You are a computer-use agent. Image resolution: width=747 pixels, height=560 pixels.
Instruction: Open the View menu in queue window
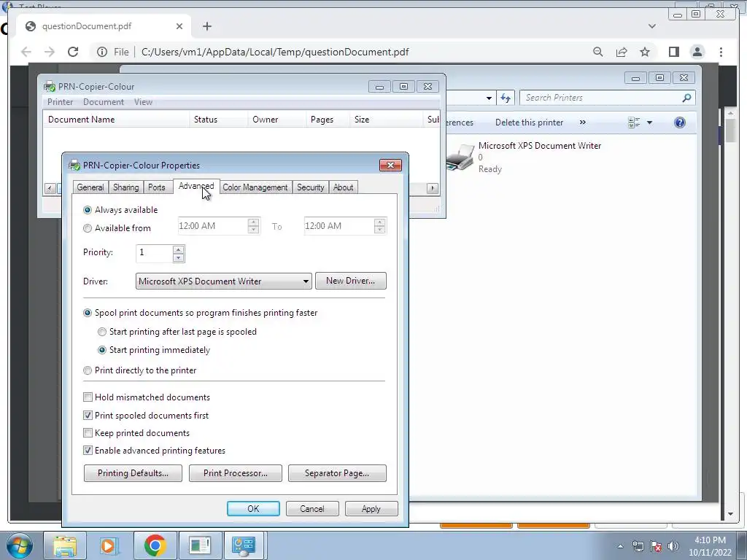tap(143, 102)
